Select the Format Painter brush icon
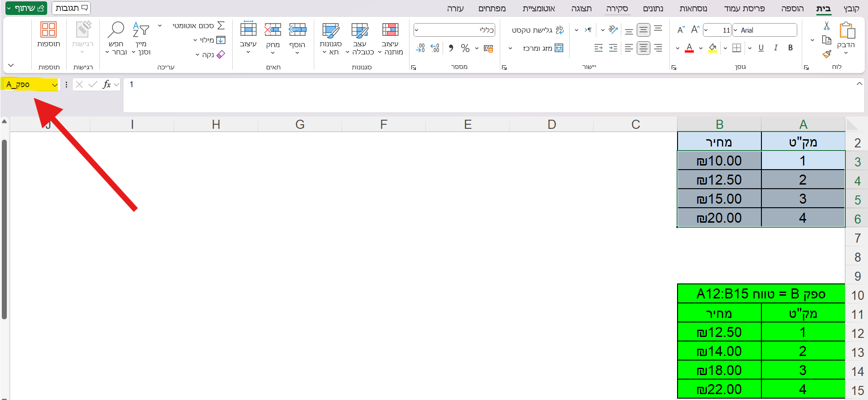This screenshot has width=868, height=400. tap(827, 54)
